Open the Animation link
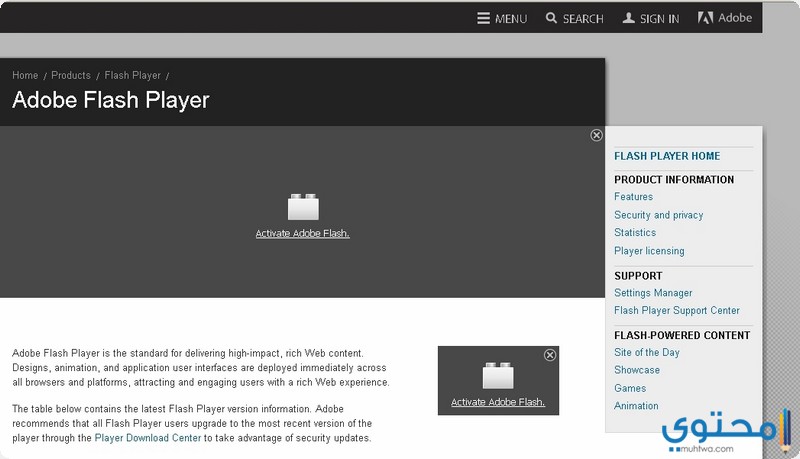This screenshot has height=459, width=800. (636, 406)
